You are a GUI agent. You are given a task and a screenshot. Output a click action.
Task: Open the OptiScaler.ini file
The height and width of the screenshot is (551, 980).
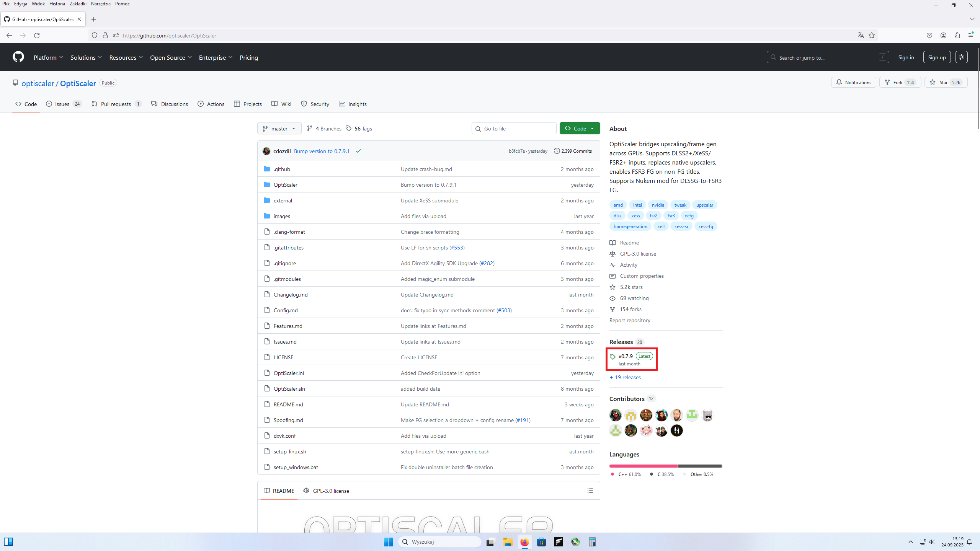(289, 373)
